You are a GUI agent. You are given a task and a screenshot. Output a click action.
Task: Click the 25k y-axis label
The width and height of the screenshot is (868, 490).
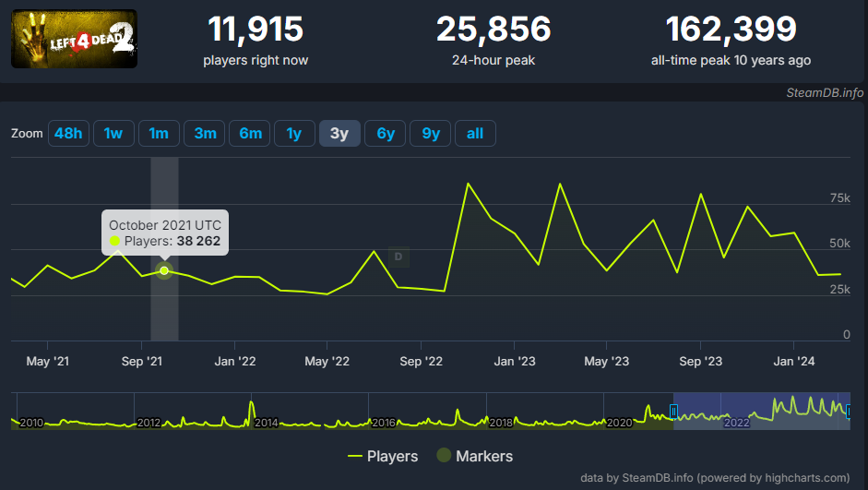839,290
